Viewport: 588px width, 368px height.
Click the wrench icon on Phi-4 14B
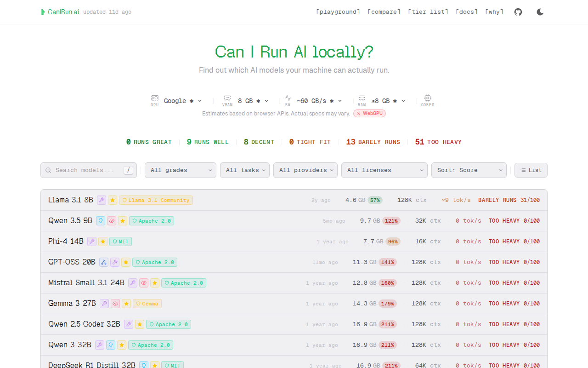click(92, 241)
